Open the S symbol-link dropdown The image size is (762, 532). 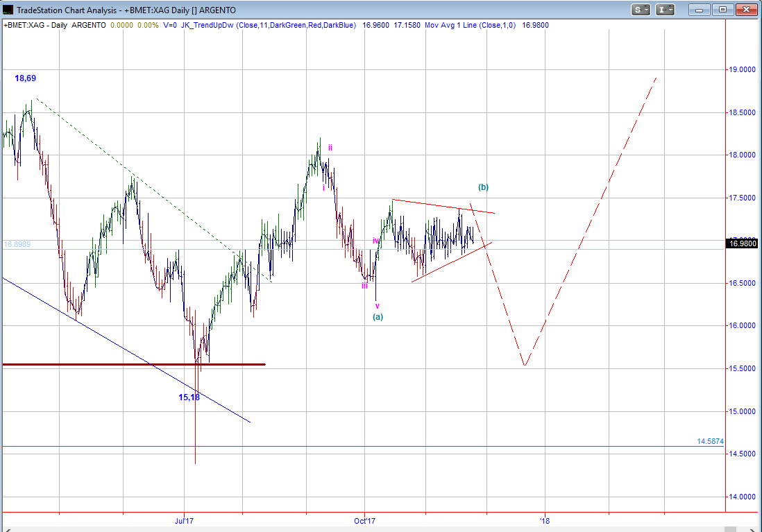641,10
